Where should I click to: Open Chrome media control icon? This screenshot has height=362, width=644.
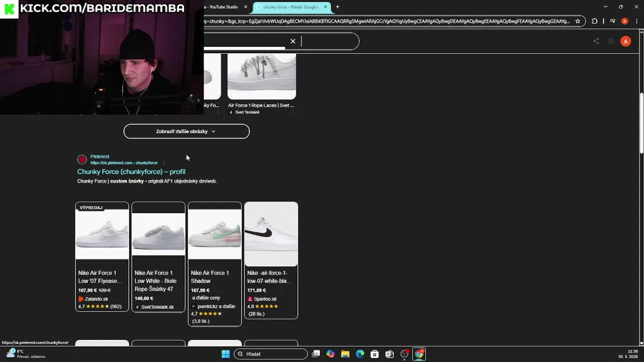612,21
